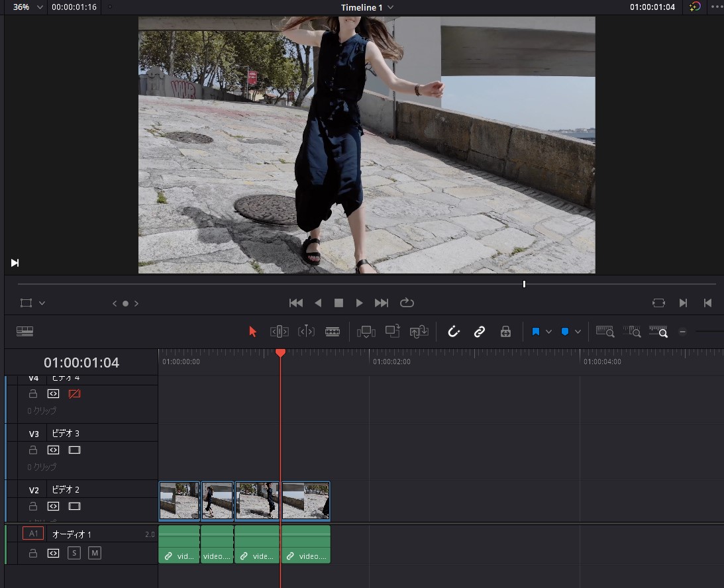
Task: Click the Insert Clip icon
Action: [x=366, y=331]
